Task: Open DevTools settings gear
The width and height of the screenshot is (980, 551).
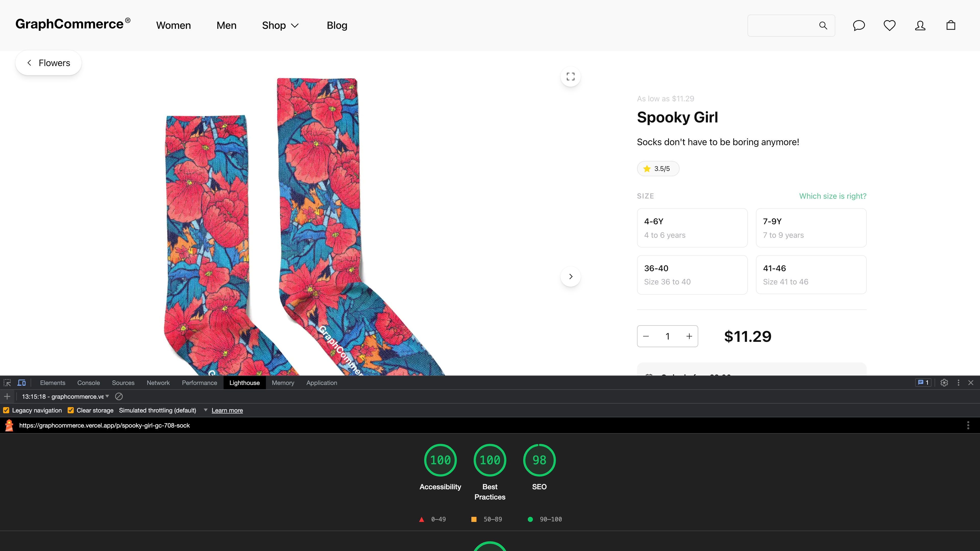Action: (x=944, y=383)
